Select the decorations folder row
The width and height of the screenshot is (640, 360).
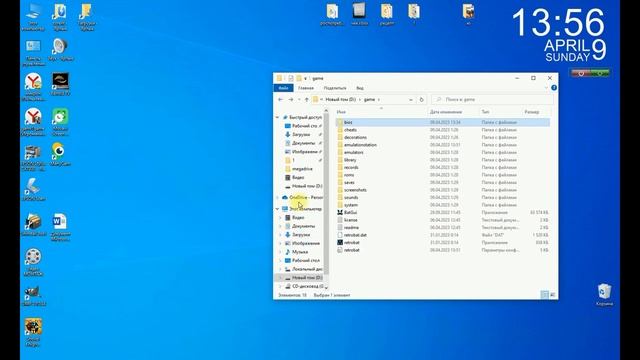[355, 138]
